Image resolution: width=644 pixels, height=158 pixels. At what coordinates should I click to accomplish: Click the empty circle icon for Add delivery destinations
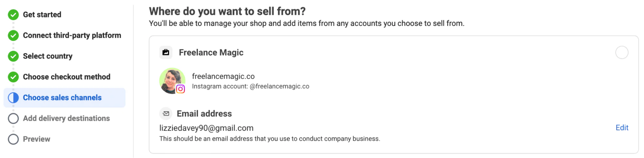(x=13, y=118)
